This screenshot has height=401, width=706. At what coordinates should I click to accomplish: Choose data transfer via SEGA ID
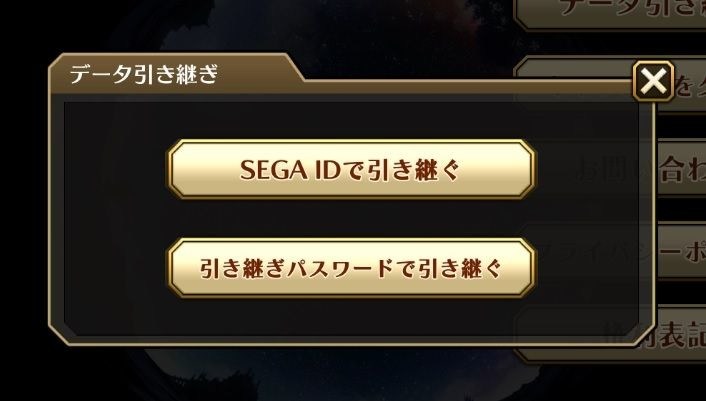(x=352, y=169)
